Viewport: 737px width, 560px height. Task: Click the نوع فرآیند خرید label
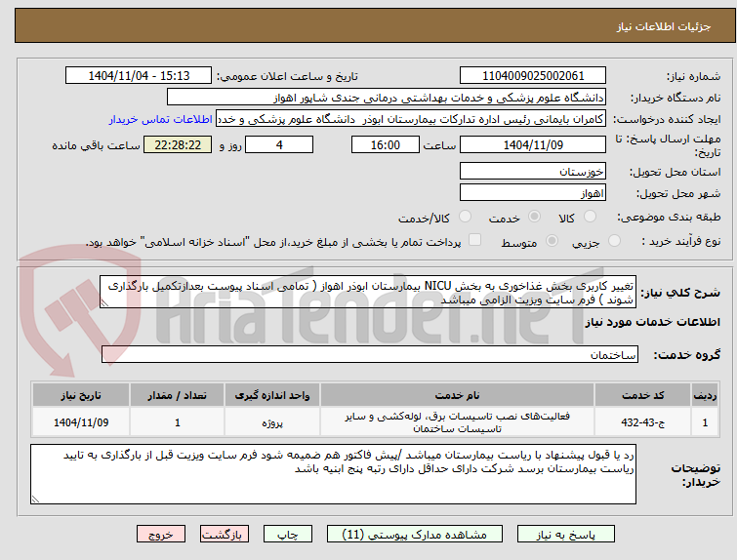(x=681, y=242)
